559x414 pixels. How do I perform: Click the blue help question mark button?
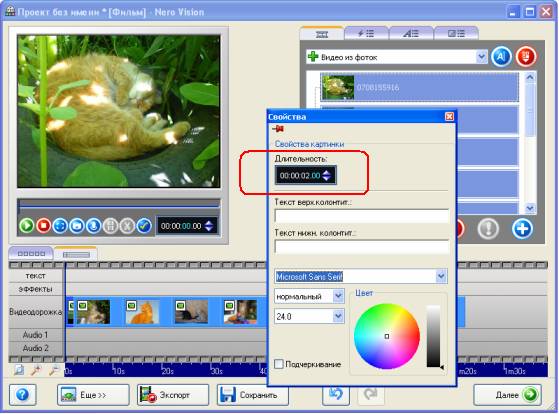point(22,394)
